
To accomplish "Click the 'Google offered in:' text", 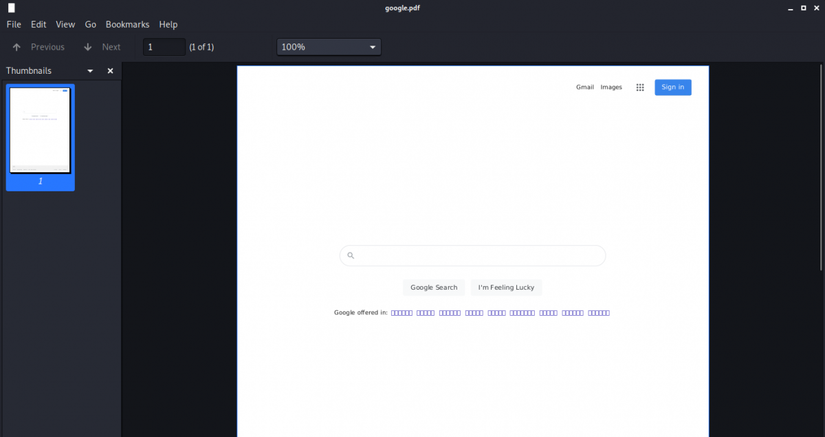I will click(x=360, y=312).
